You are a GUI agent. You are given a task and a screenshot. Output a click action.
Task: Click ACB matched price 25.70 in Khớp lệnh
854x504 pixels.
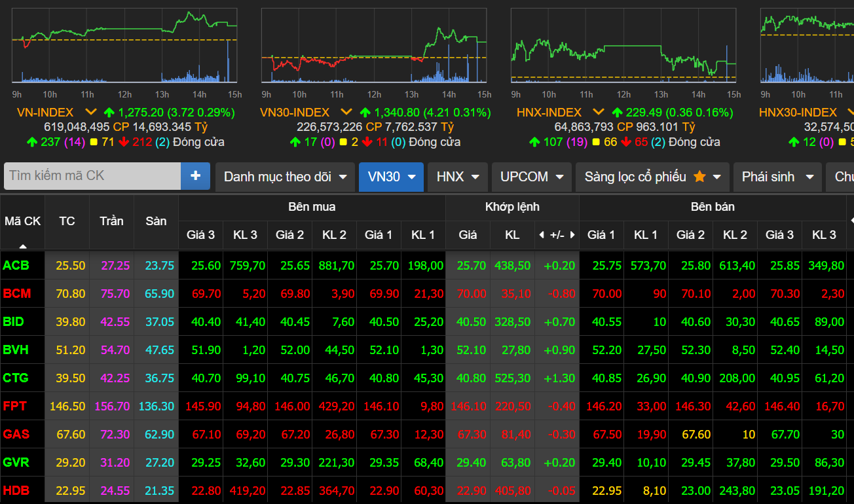pyautogui.click(x=472, y=265)
